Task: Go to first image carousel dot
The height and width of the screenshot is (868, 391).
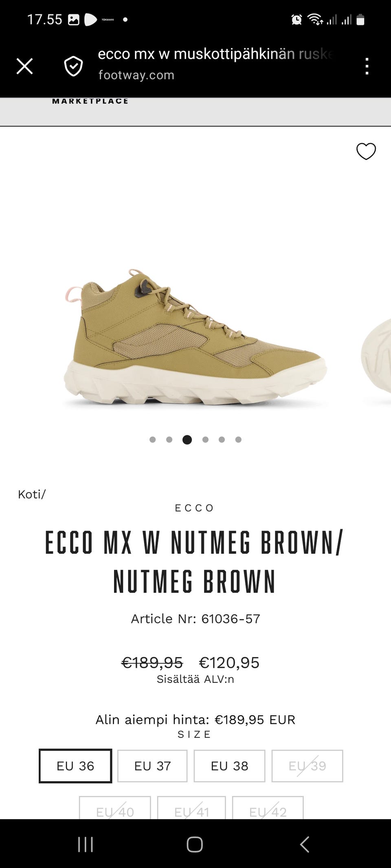Action: click(x=153, y=439)
